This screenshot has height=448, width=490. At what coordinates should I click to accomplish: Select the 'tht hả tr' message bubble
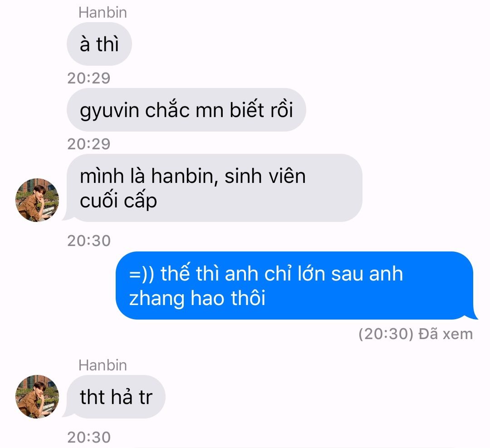[116, 397]
